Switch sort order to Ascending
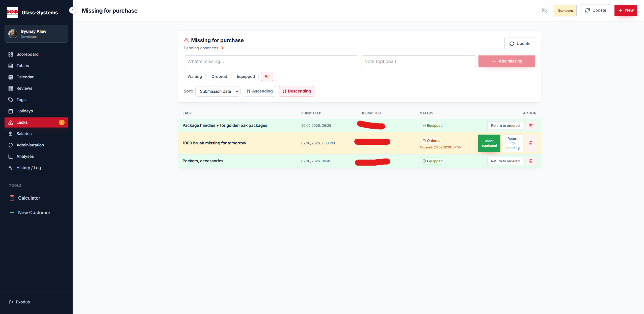This screenshot has width=644, height=314. click(x=259, y=91)
